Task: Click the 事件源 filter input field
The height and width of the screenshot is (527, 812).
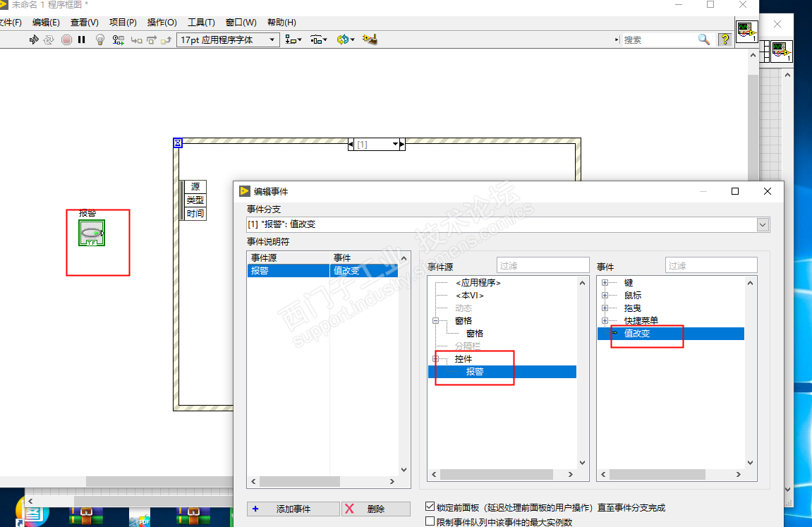Action: (543, 265)
